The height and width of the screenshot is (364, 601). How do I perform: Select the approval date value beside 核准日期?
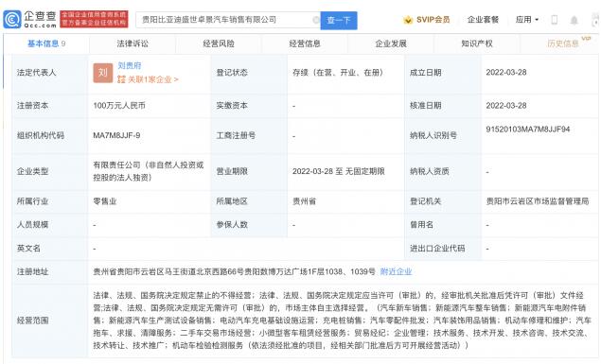tap(506, 106)
